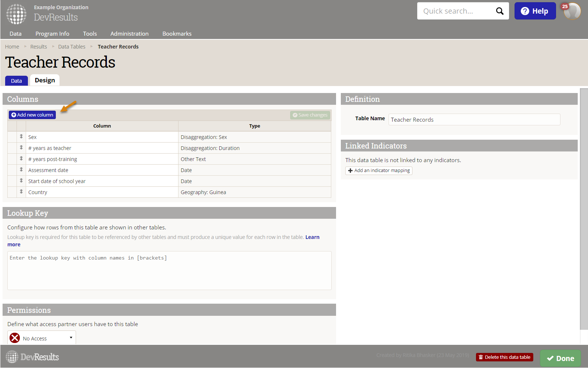This screenshot has height=368, width=588.
Task: Click the red No Access icon
Action: coord(15,338)
